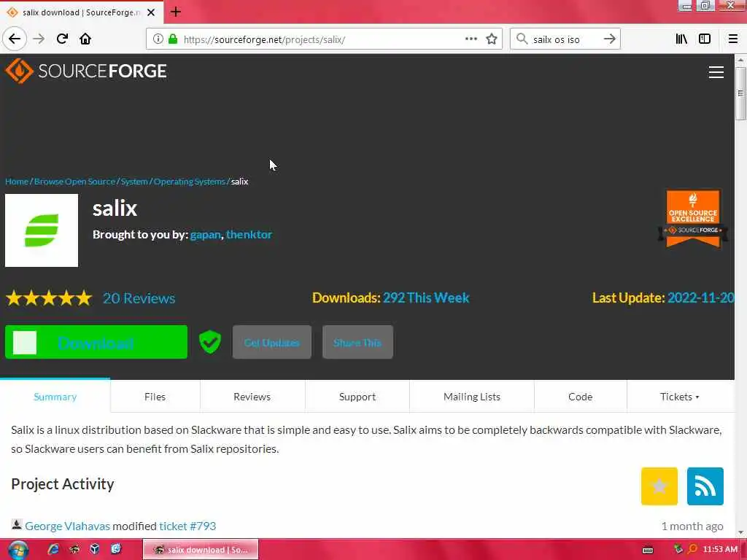
Task: Open the Firefox hamburger menu
Action: click(733, 39)
